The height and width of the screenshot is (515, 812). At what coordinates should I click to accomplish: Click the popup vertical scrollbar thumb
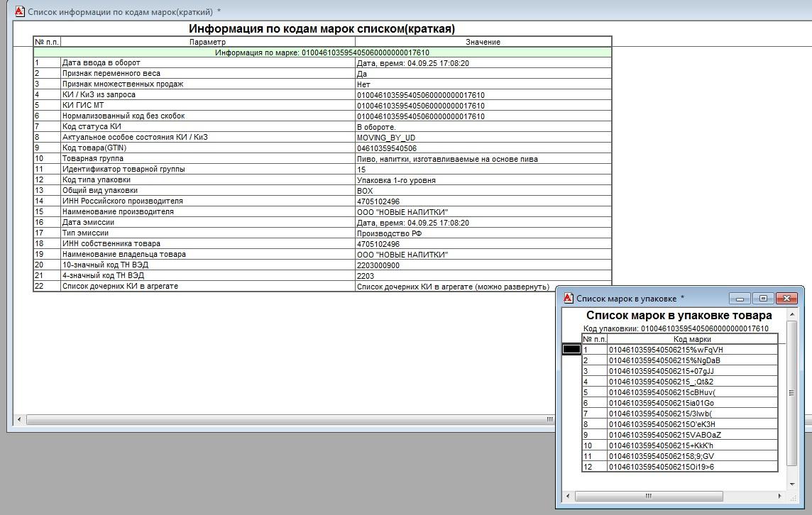791,393
